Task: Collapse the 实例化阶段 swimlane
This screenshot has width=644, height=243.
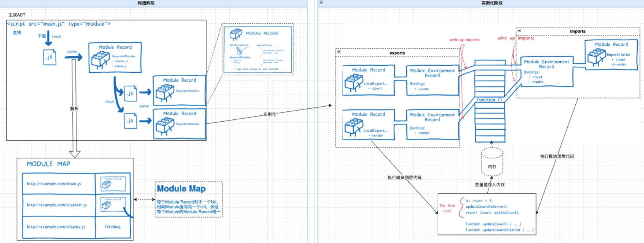Action: point(321,2)
